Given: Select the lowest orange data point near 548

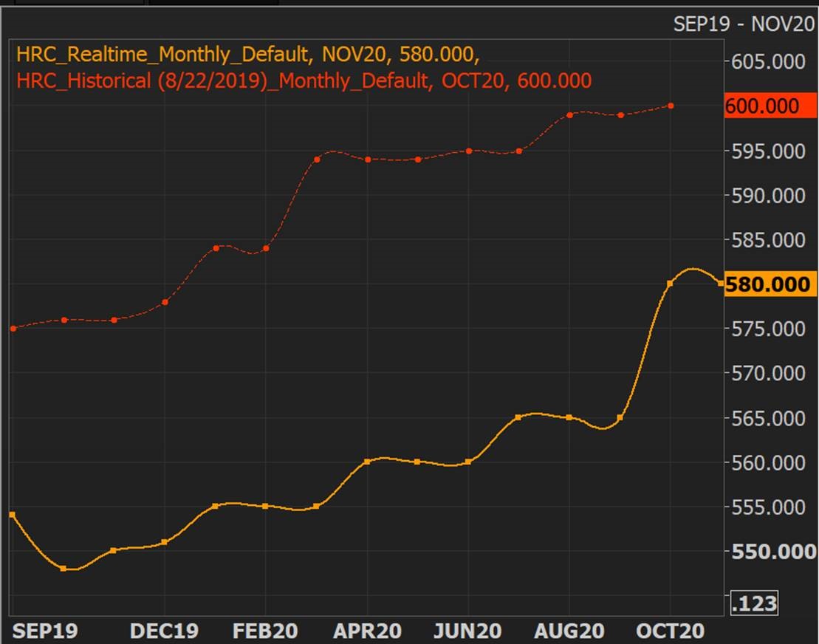Looking at the screenshot, I should [x=64, y=569].
